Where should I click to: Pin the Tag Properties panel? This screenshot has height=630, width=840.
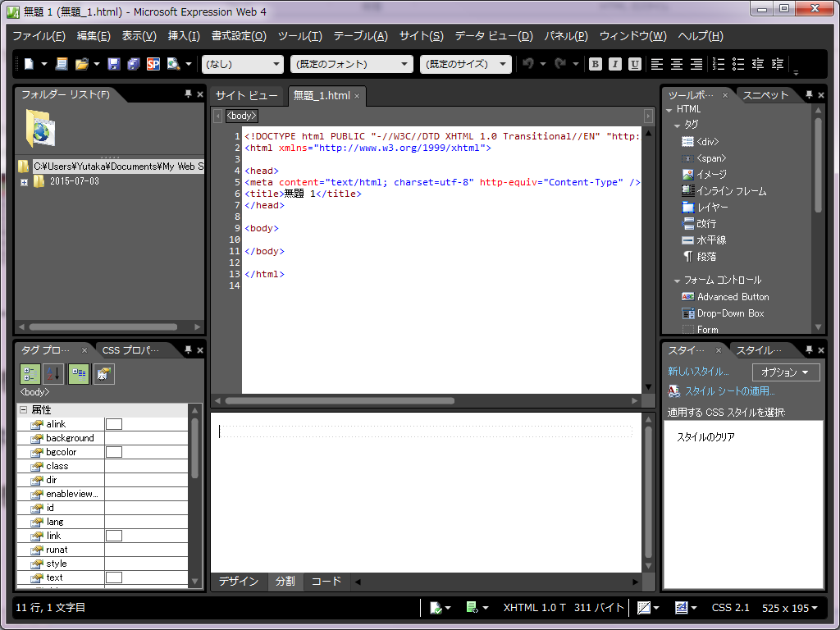pyautogui.click(x=188, y=349)
